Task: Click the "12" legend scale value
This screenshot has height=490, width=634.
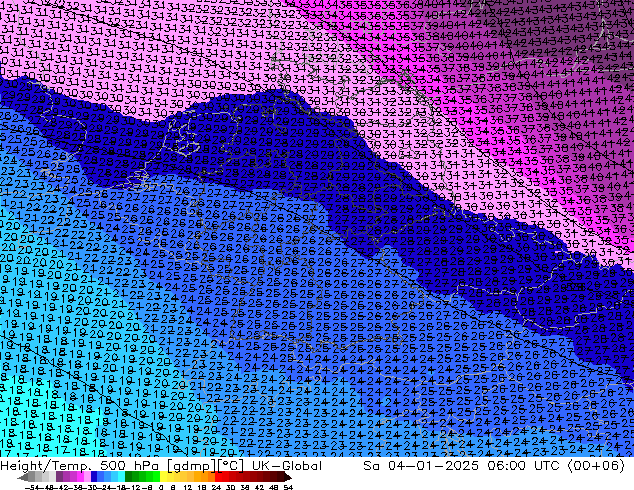Action: pyautogui.click(x=188, y=487)
